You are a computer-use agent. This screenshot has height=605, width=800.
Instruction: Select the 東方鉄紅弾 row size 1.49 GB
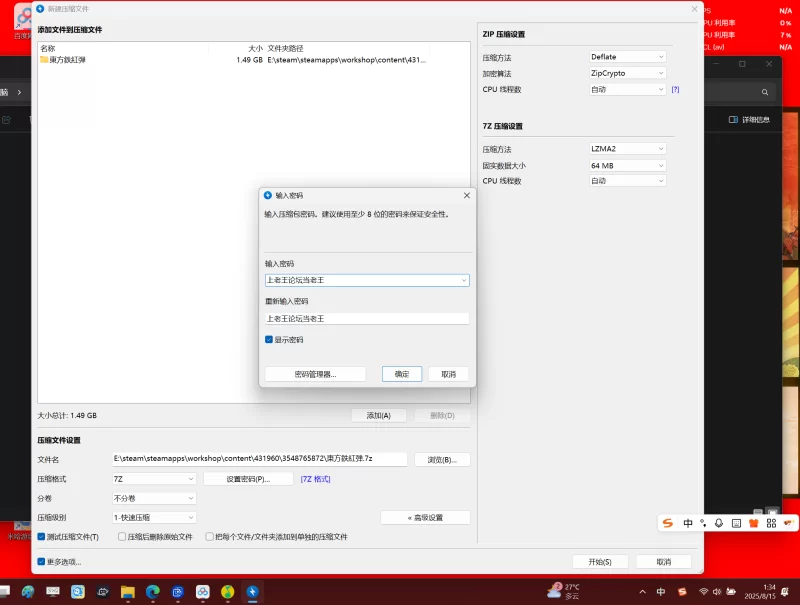(x=249, y=60)
